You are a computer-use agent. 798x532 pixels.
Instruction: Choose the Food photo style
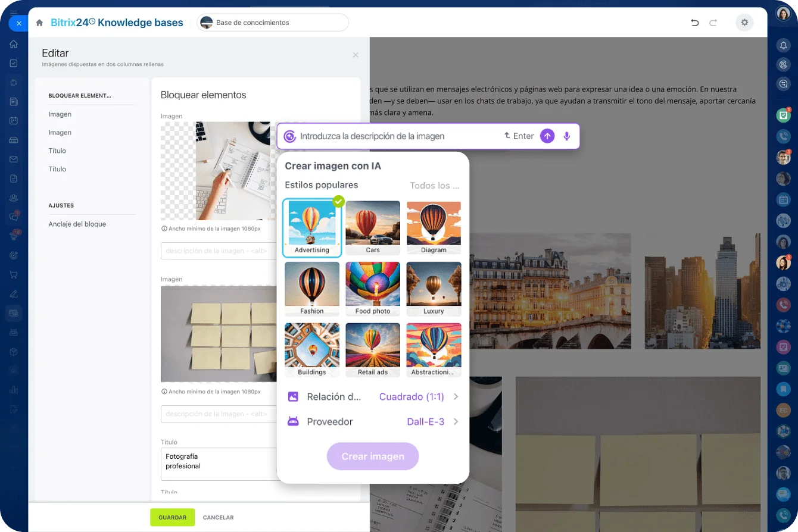[x=373, y=289]
